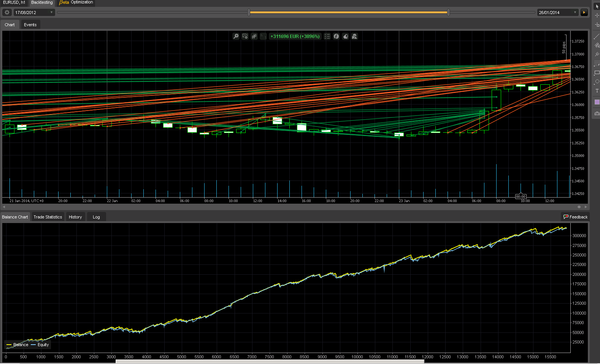Click the Feedback button
This screenshot has width=600, height=364.
tap(575, 217)
